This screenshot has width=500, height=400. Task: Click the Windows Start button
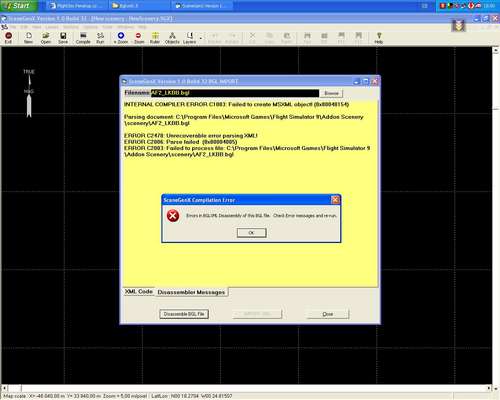pos(18,6)
